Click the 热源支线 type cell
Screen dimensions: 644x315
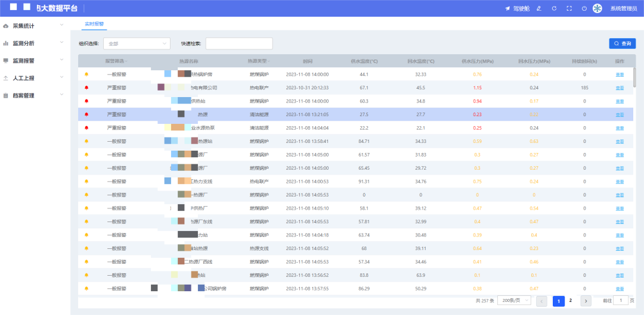[x=259, y=248]
